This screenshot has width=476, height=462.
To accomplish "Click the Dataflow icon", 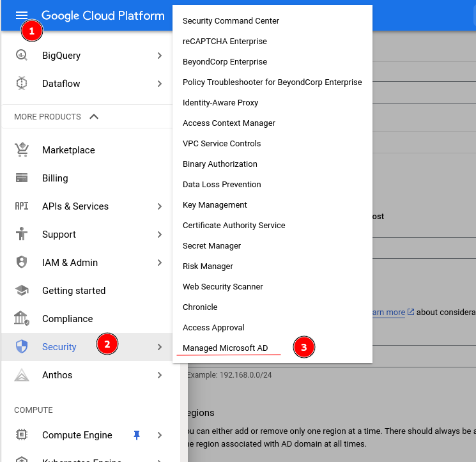I will [x=22, y=83].
